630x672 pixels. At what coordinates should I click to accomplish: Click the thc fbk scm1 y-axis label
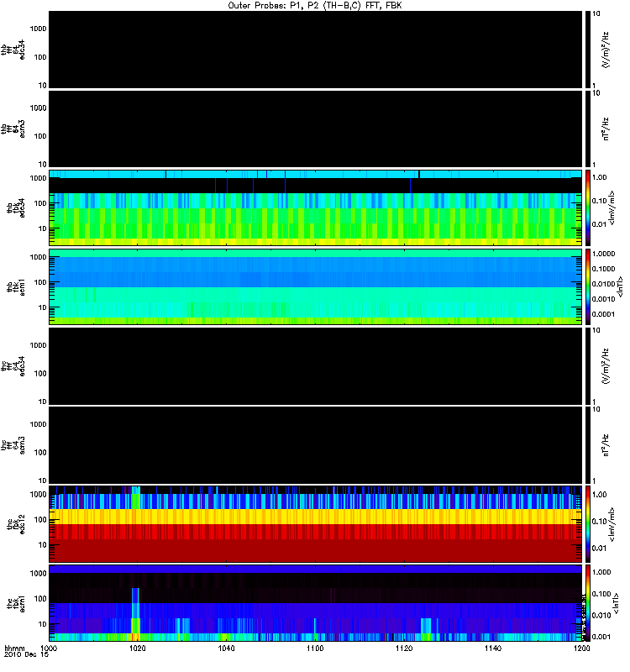[16, 603]
